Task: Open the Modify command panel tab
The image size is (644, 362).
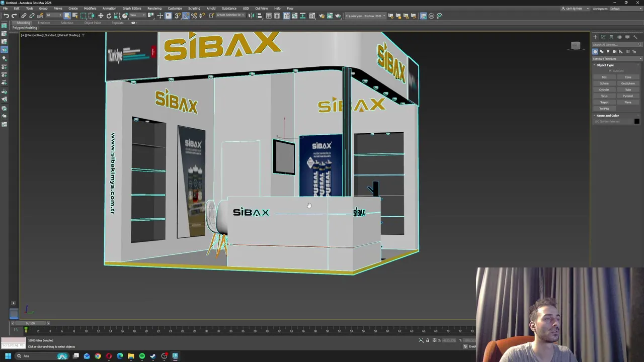Action: [x=603, y=37]
